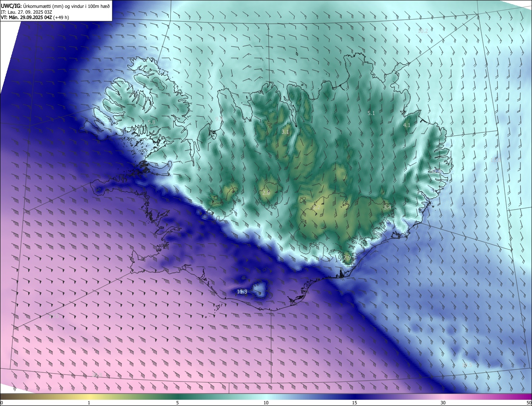Click the '5.8' value over the Westfjords
The width and height of the screenshot is (532, 406).
tap(151, 122)
